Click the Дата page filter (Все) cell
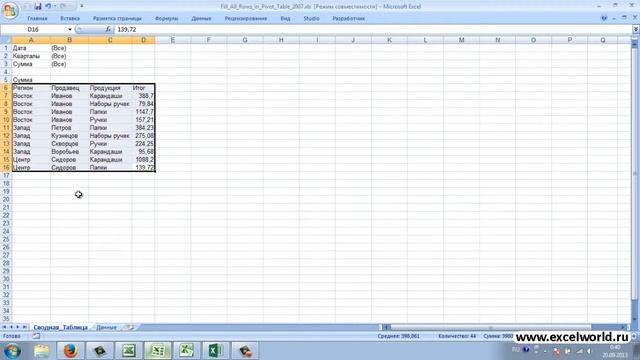640x360 pixels. point(69,48)
